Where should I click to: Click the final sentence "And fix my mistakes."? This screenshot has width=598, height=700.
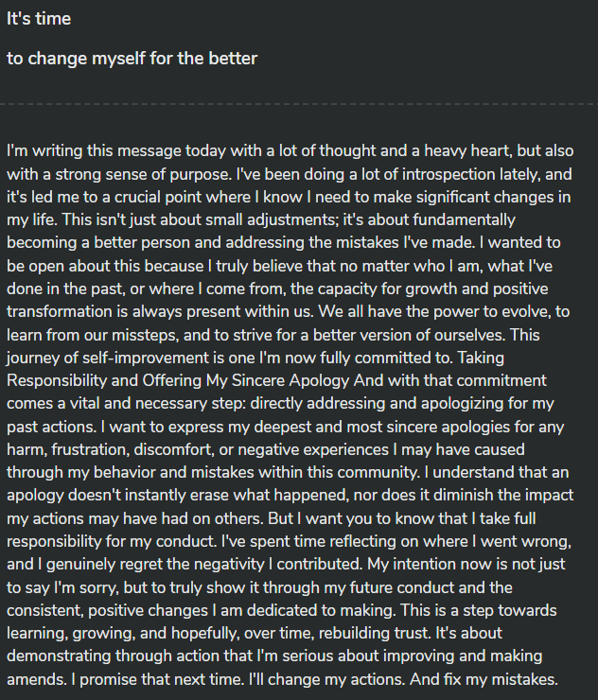click(x=484, y=679)
